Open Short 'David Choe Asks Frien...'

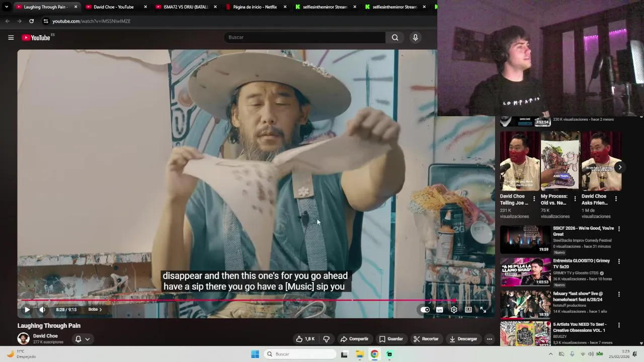601,161
